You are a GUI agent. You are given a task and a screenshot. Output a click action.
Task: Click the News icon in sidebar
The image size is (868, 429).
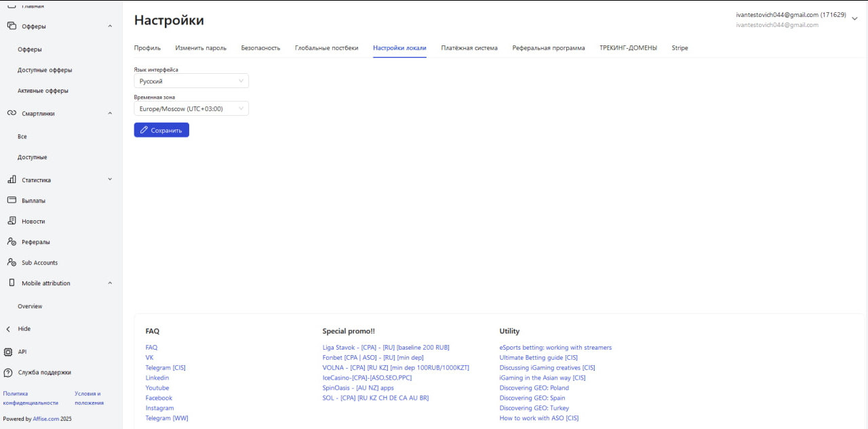tap(11, 221)
